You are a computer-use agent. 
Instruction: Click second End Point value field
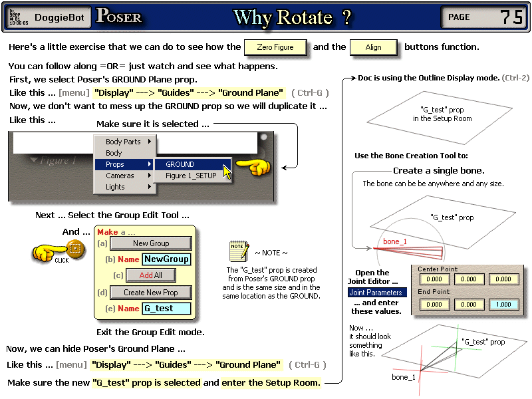469,305
